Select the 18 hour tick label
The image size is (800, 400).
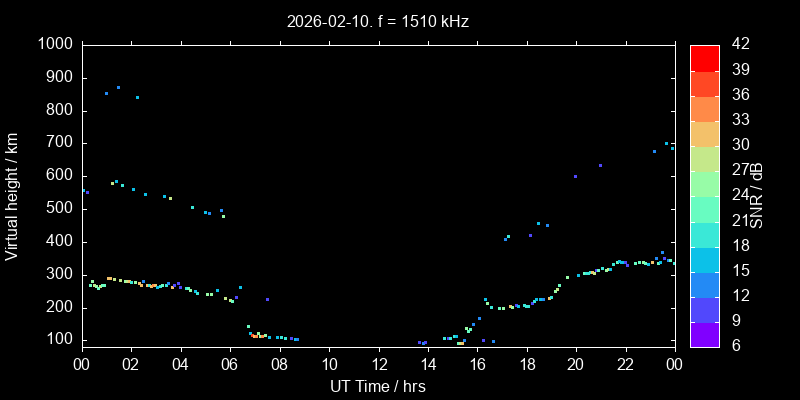(527, 364)
